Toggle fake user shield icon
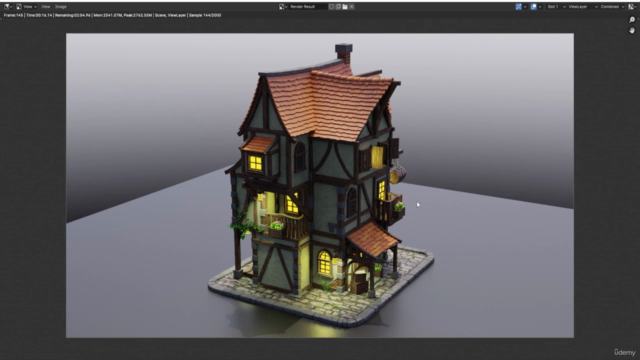The image size is (640, 360). coord(331,7)
